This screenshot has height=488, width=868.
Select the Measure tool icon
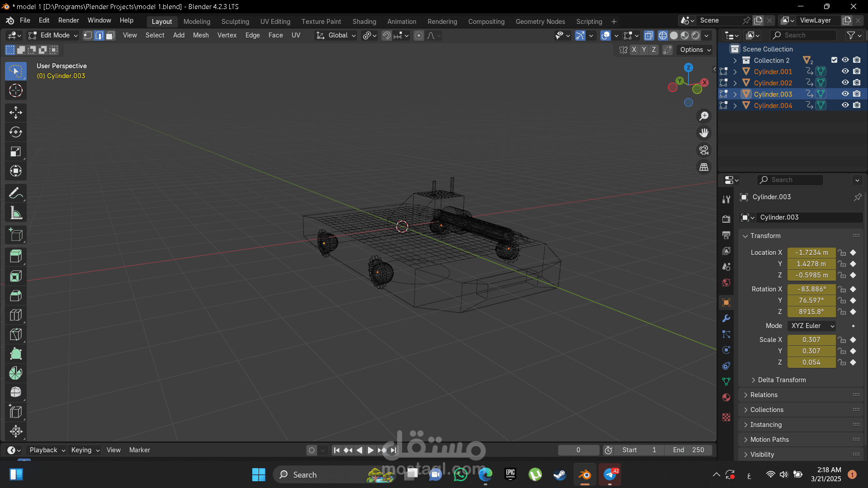[x=16, y=213]
